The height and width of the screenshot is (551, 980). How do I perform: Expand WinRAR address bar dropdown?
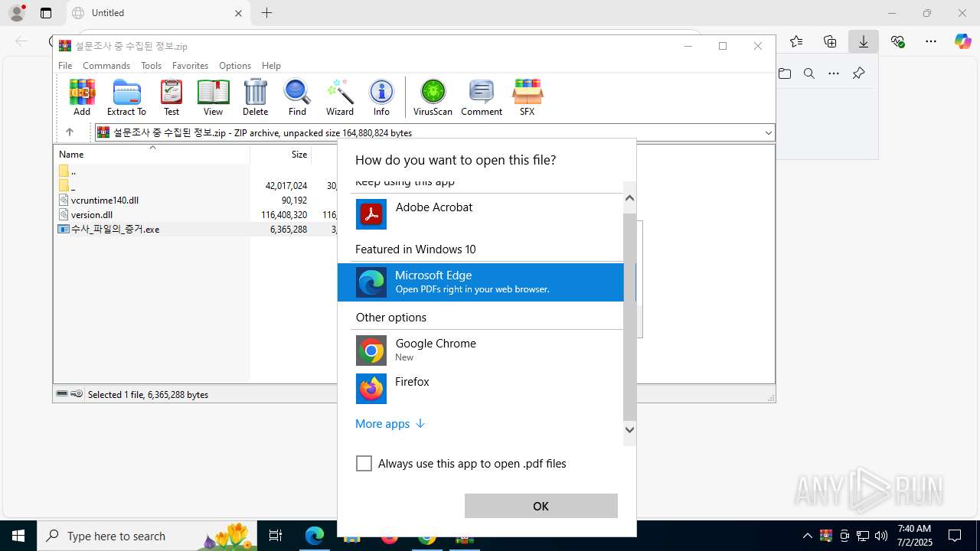768,132
